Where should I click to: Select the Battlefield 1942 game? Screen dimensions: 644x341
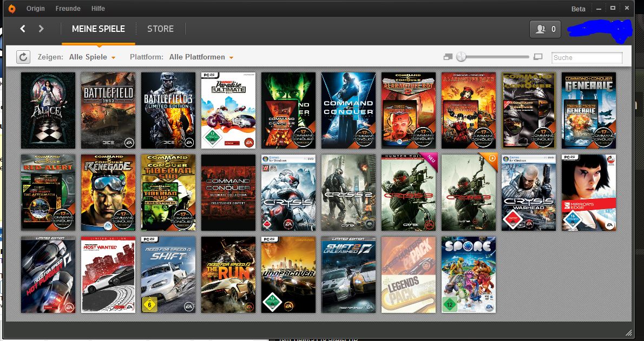pos(108,110)
